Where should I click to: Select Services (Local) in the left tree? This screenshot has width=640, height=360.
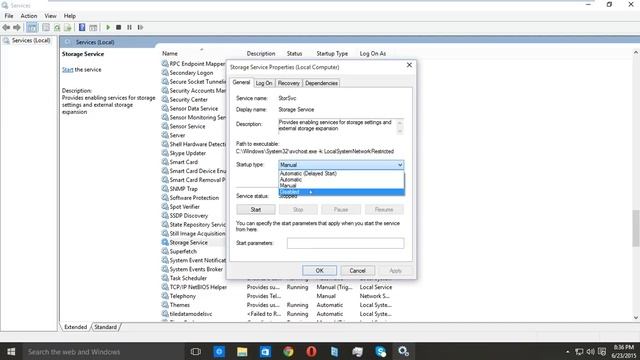pos(31,40)
